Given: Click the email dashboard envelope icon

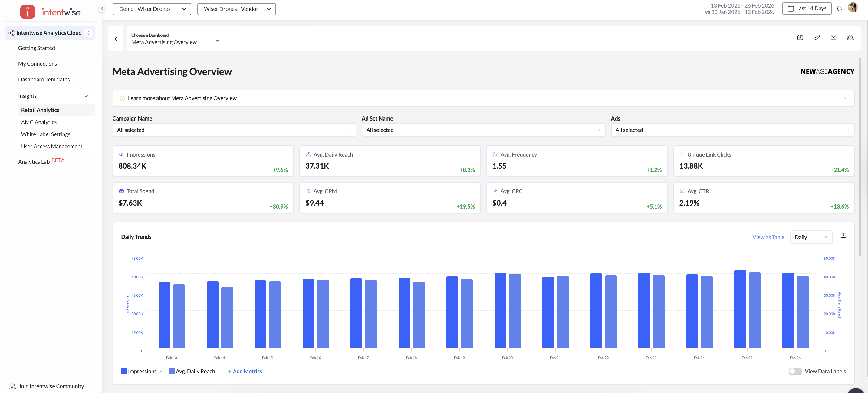Looking at the screenshot, I should pos(833,38).
